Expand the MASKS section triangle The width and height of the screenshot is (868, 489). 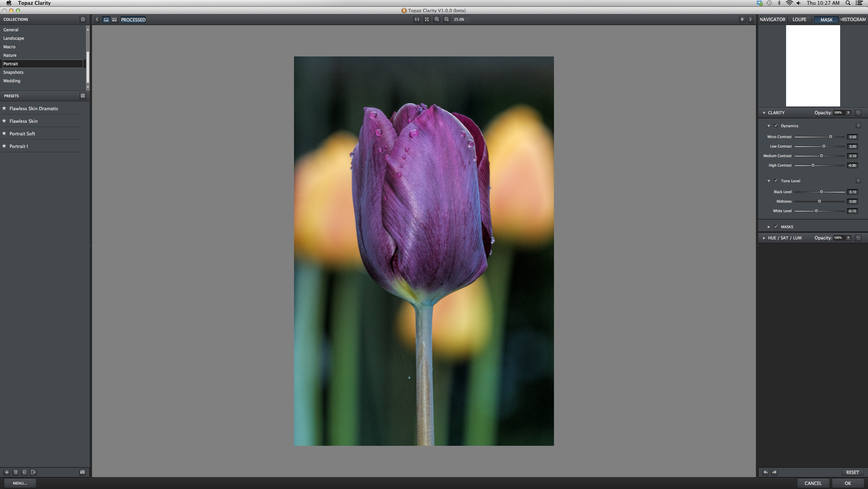click(x=769, y=227)
